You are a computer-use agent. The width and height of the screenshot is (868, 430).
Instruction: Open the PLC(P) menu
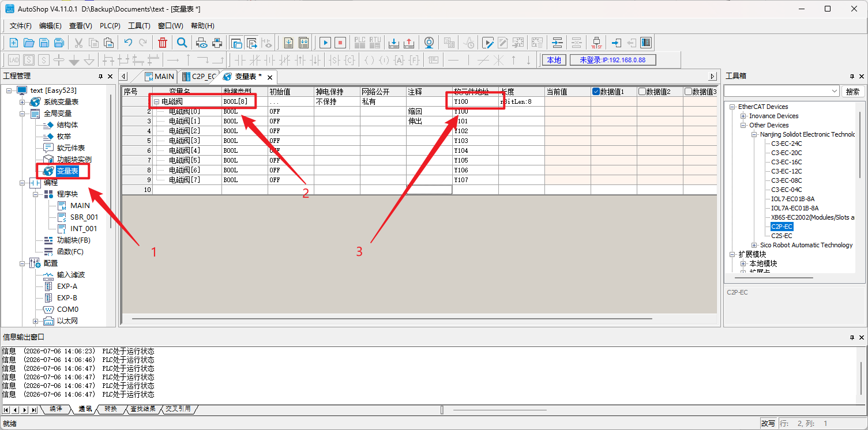coord(110,26)
